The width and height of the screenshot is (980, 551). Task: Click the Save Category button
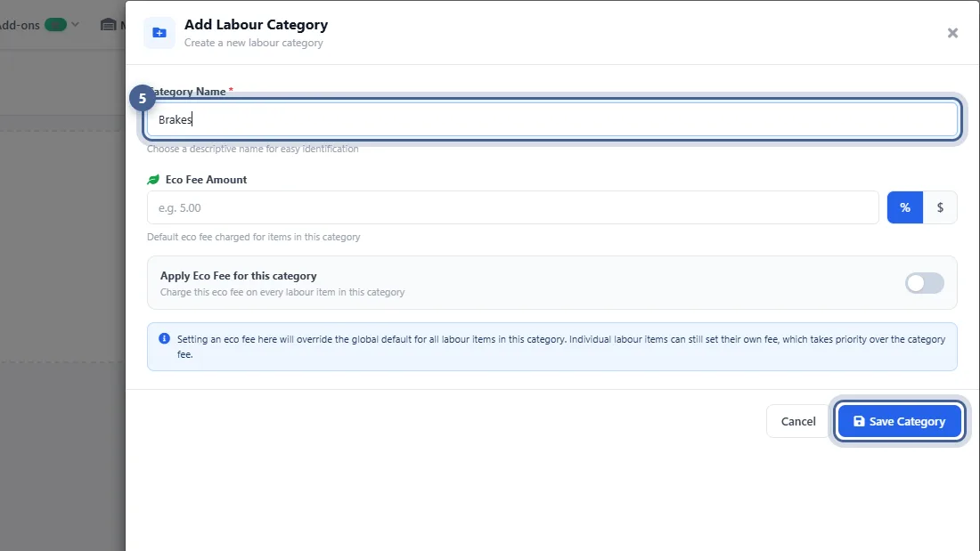[900, 422]
